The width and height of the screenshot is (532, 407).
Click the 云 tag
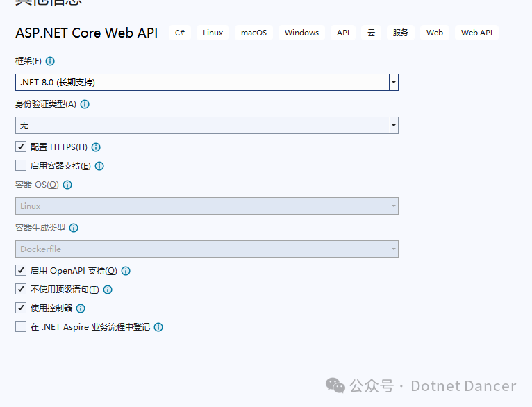click(x=371, y=33)
